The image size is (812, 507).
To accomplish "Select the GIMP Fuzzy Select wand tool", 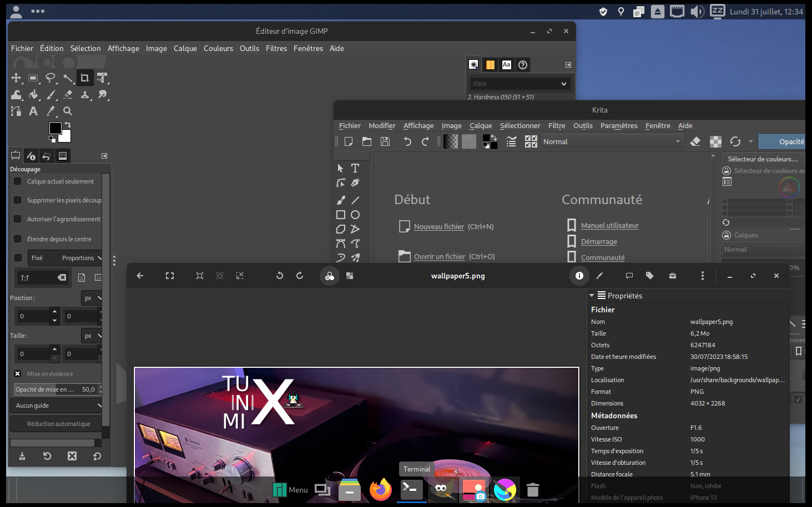I will pos(68,78).
